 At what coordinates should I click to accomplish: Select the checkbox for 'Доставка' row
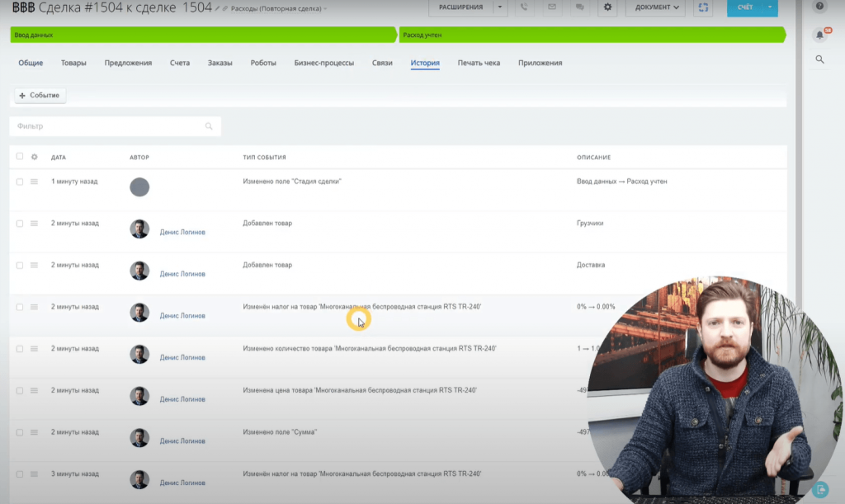20,266
